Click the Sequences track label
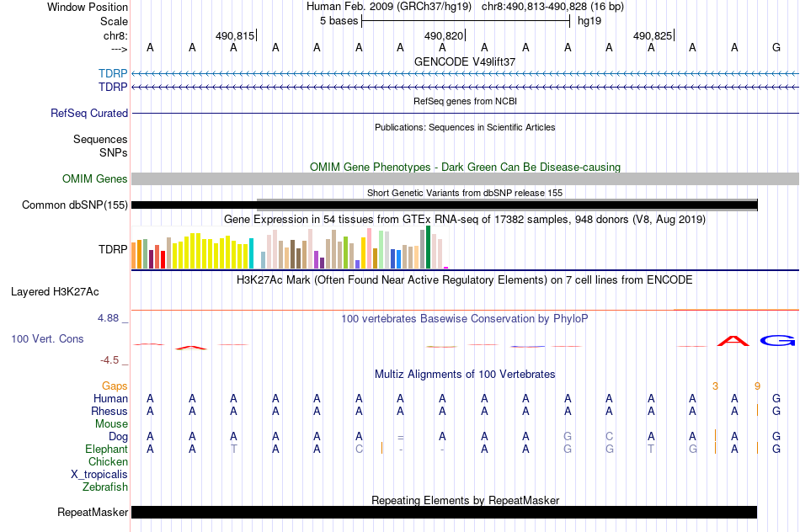800x532 pixels. tap(100, 139)
